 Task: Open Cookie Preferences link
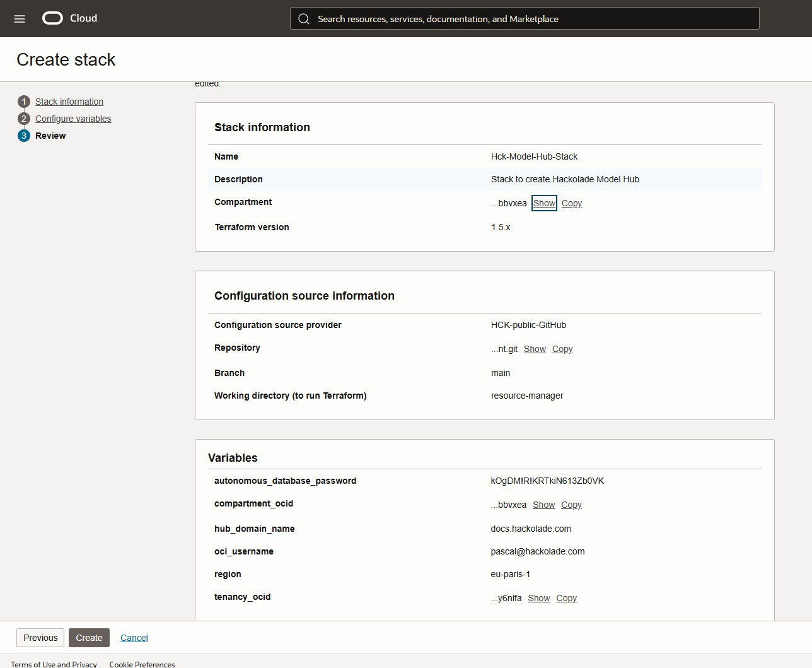[x=142, y=664]
